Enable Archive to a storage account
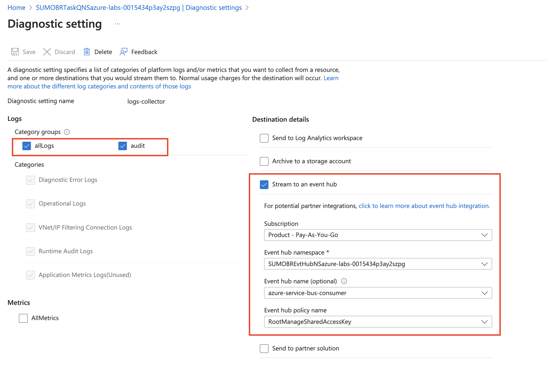547x392 pixels. pos(264,161)
